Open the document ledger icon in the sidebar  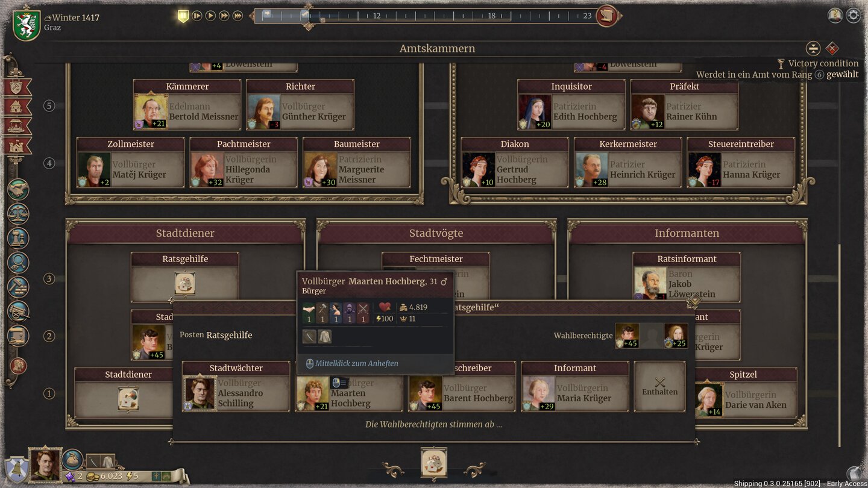[18, 336]
